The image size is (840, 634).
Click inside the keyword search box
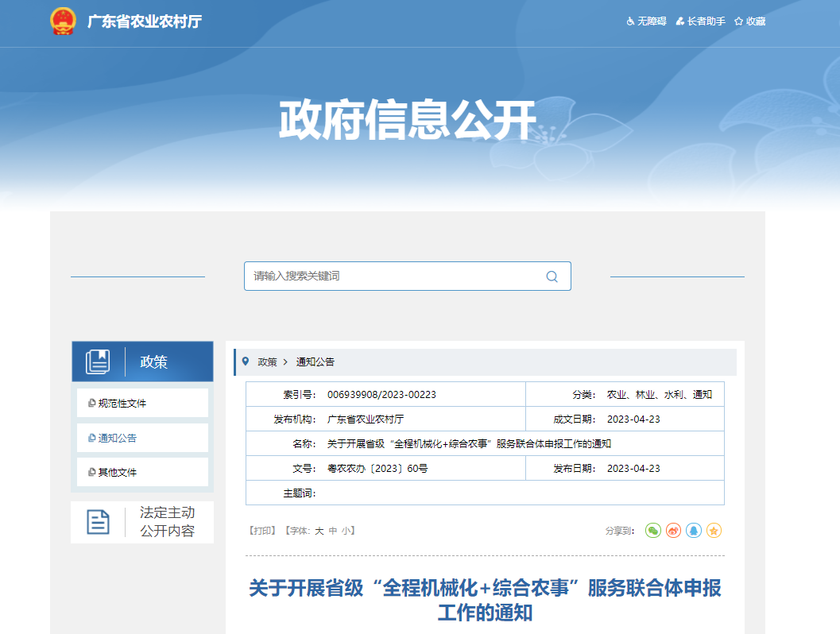[x=381, y=276]
